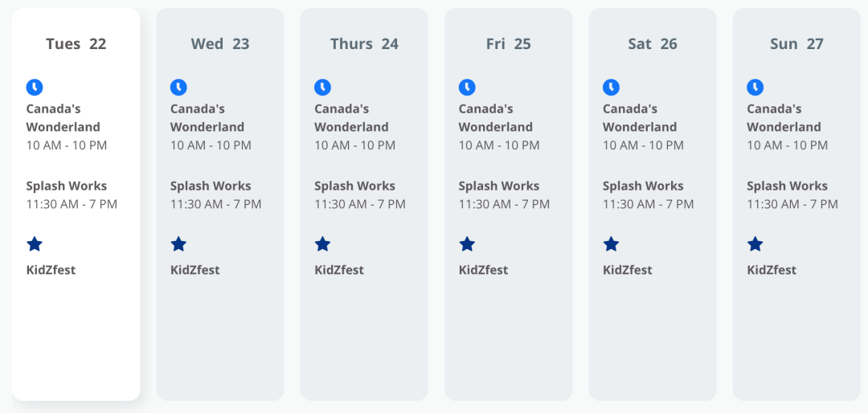Click the clock icon under Sun 27
The width and height of the screenshot is (868, 413).
[x=755, y=88]
